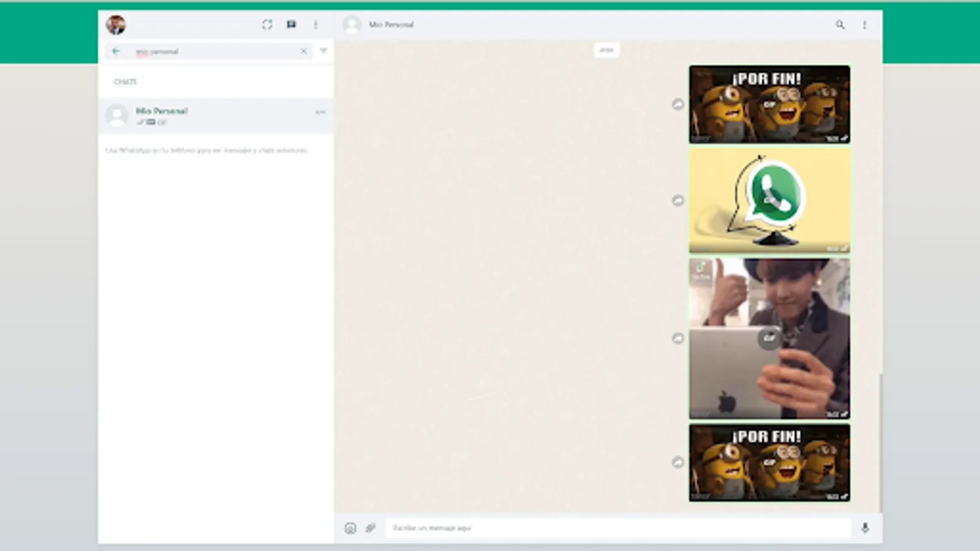
Task: Clear the search text with the X
Action: tap(303, 51)
